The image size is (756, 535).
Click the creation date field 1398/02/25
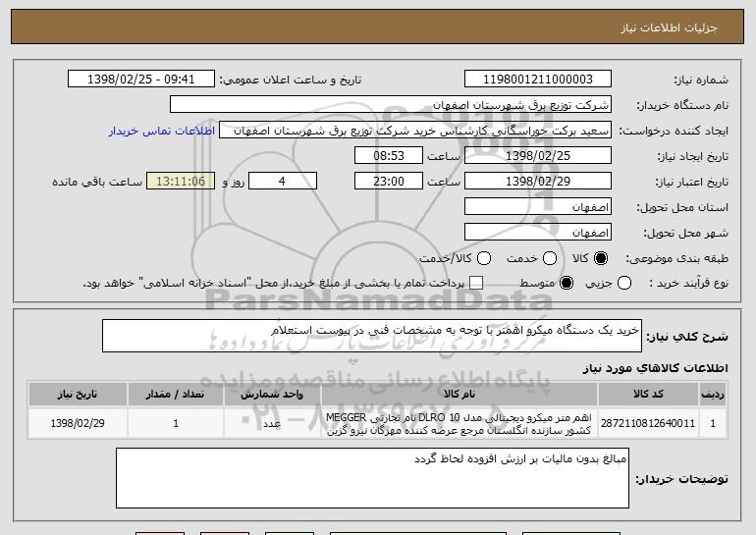coord(538,156)
